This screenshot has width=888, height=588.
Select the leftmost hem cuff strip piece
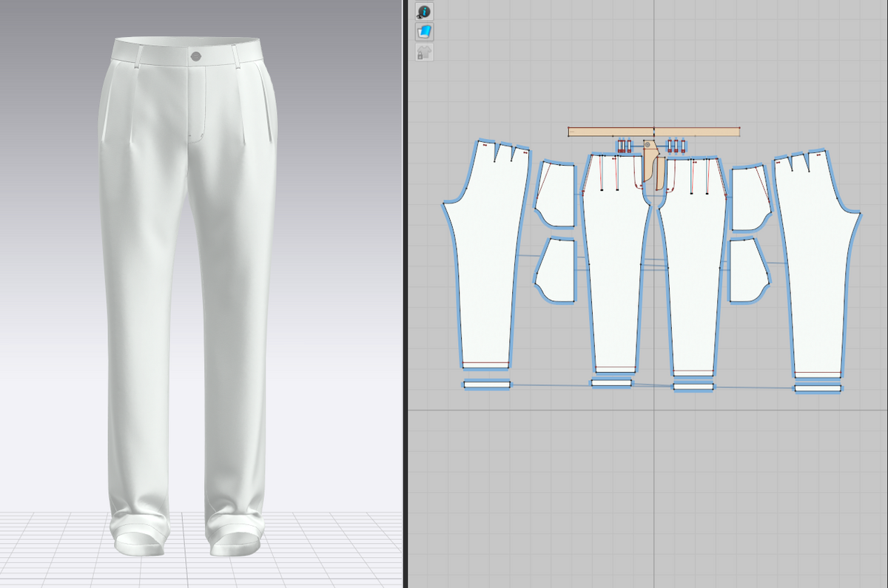[x=487, y=384]
